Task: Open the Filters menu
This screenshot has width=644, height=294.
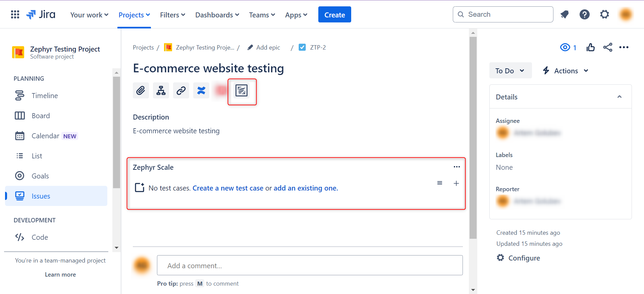Action: pyautogui.click(x=172, y=15)
